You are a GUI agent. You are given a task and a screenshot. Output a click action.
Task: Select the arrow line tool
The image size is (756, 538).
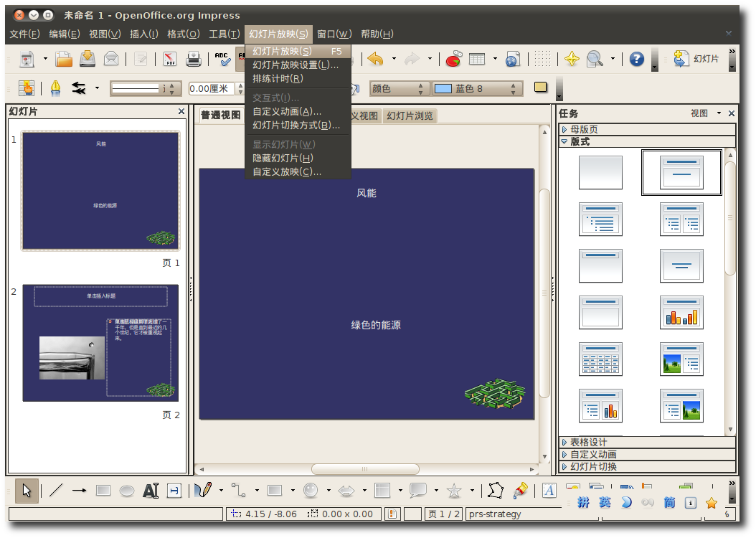(79, 491)
